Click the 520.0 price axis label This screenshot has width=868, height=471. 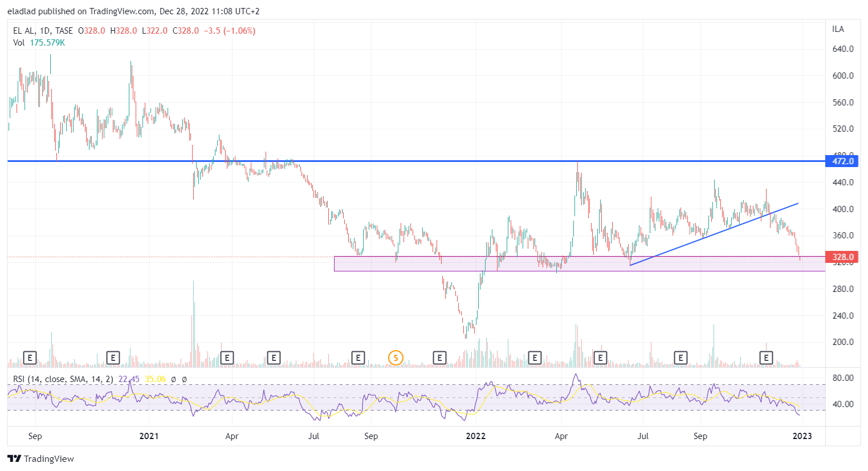[x=843, y=129]
